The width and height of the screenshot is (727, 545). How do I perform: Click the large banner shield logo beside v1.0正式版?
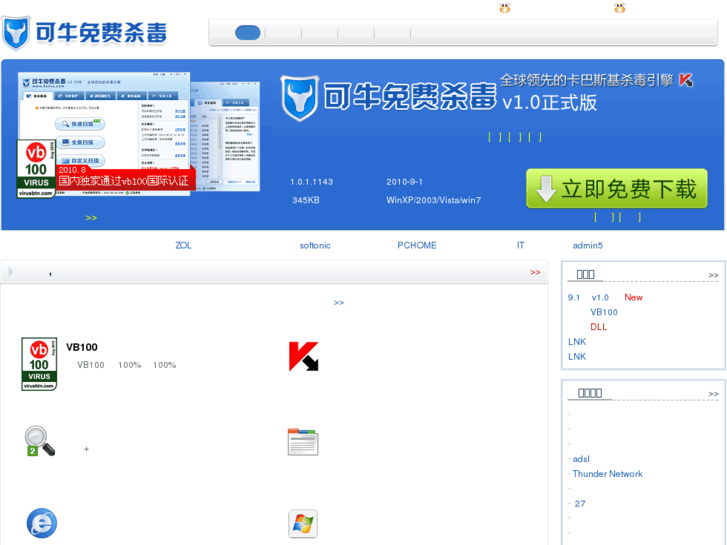coord(300,98)
